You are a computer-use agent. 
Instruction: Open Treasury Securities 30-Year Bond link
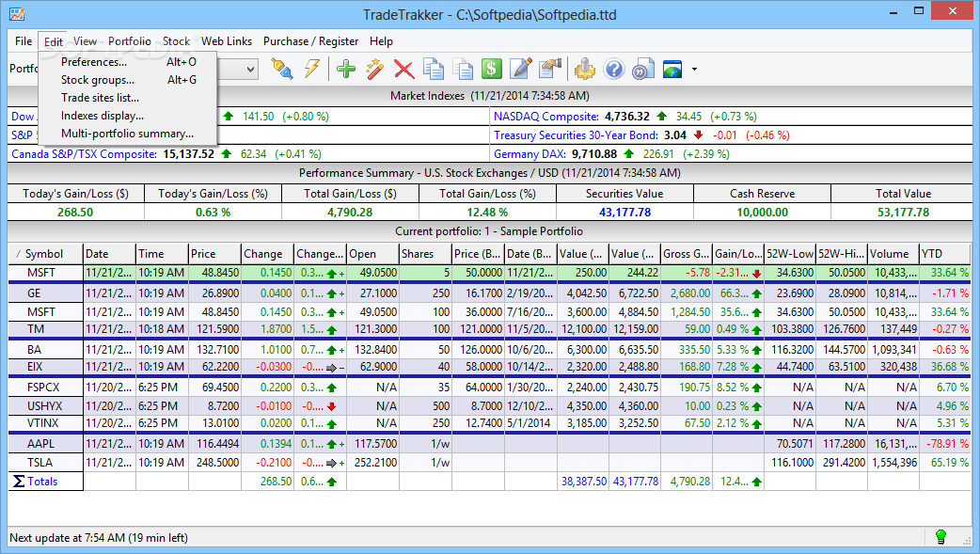click(x=576, y=135)
